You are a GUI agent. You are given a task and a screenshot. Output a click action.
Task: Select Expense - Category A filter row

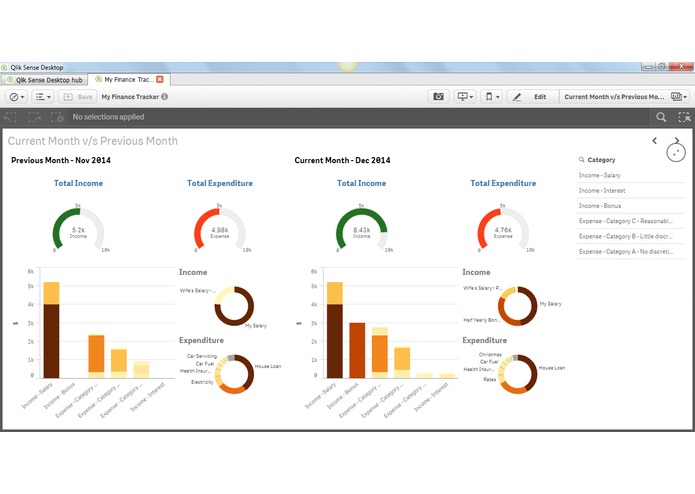630,251
